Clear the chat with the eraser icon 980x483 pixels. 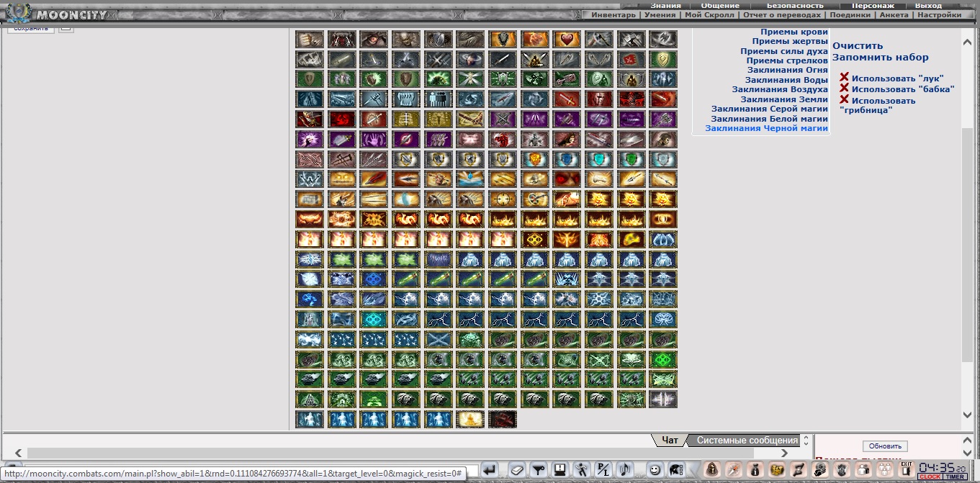click(x=518, y=470)
